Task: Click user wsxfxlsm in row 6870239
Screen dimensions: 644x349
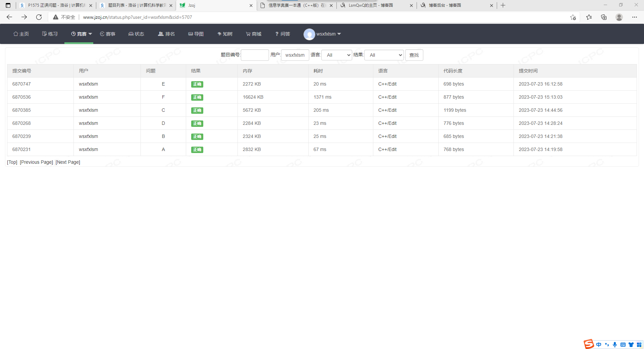Action: (89, 136)
